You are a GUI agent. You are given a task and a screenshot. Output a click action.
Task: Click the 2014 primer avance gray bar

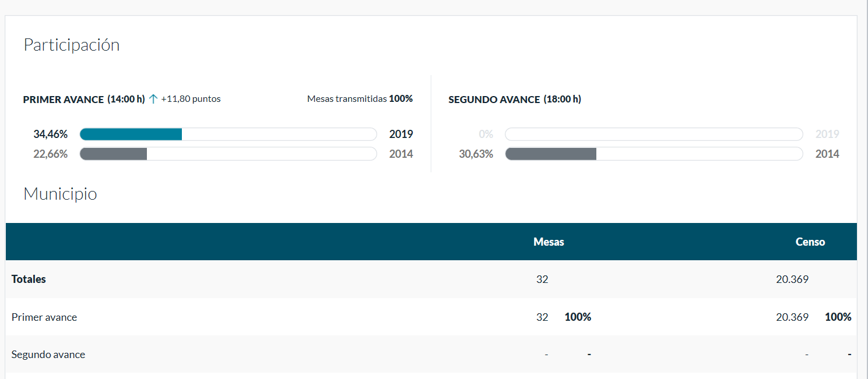coord(228,154)
